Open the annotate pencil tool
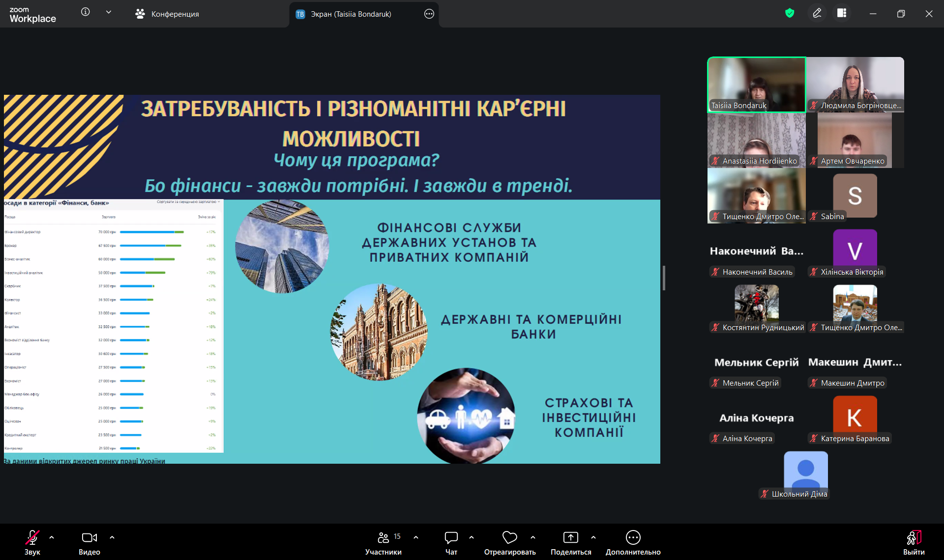Image resolution: width=944 pixels, height=560 pixels. coord(817,13)
